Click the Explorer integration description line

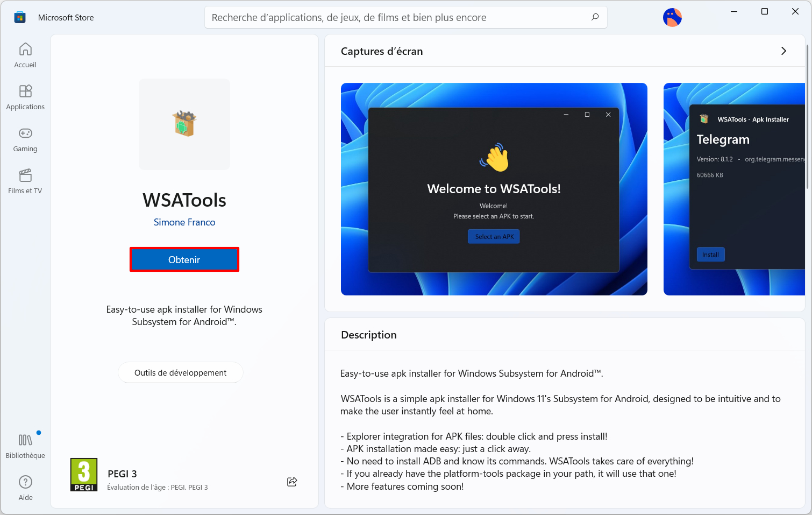click(474, 436)
